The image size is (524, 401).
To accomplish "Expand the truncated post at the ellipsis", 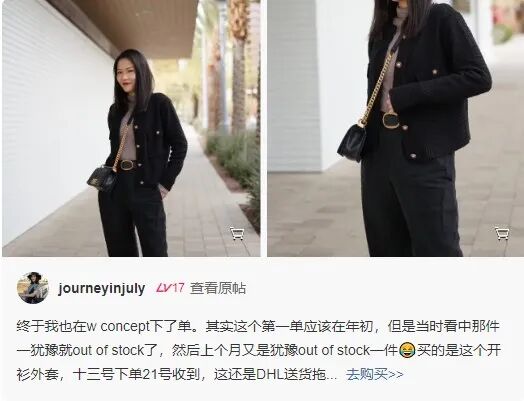I will pos(332,377).
